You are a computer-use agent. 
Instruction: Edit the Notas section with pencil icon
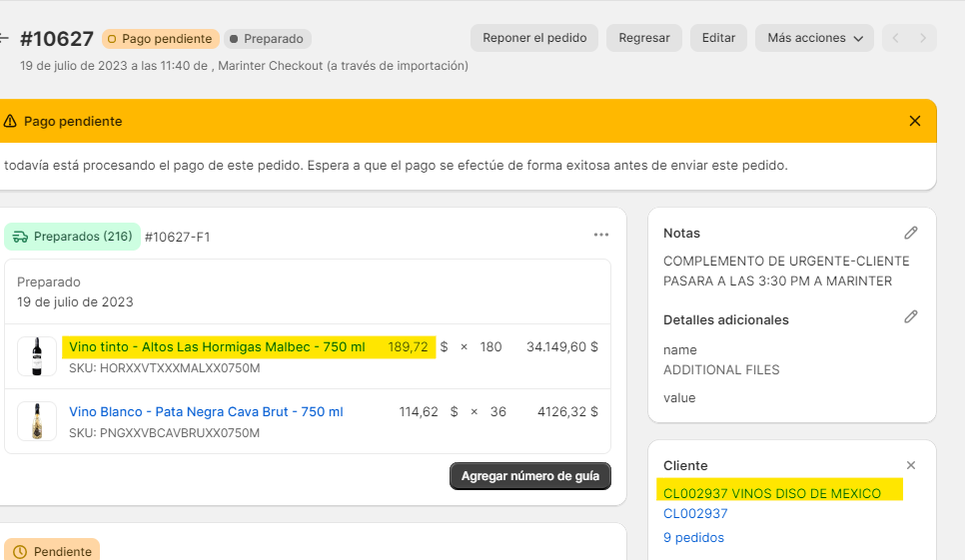[910, 233]
